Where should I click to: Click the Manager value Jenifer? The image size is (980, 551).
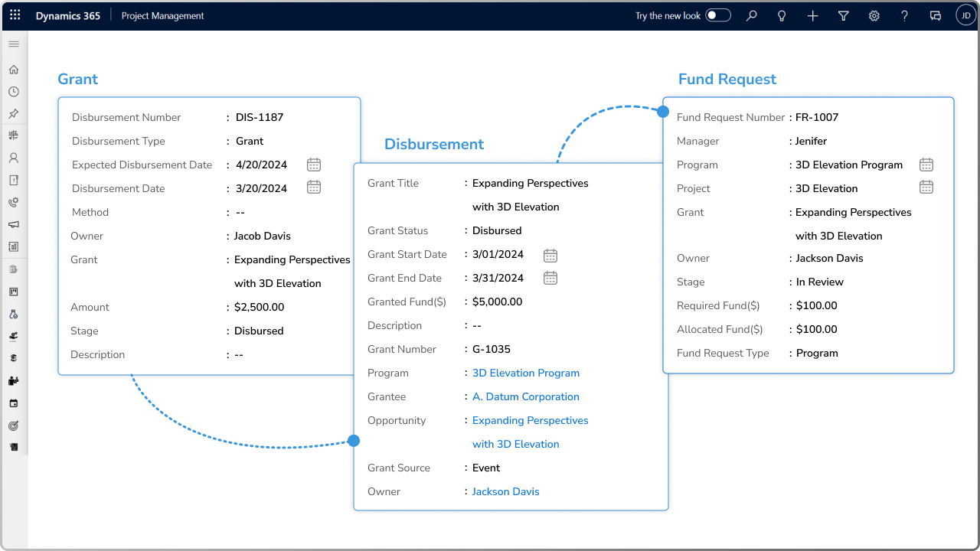[811, 141]
